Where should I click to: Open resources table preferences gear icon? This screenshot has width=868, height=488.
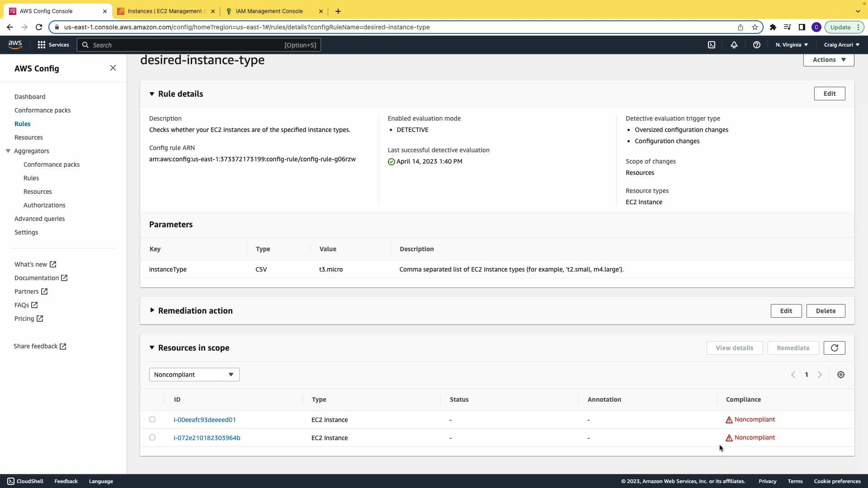tap(840, 375)
